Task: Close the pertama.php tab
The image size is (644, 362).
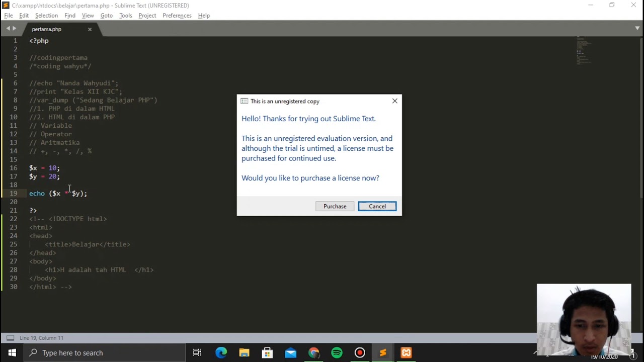Action: click(x=90, y=29)
